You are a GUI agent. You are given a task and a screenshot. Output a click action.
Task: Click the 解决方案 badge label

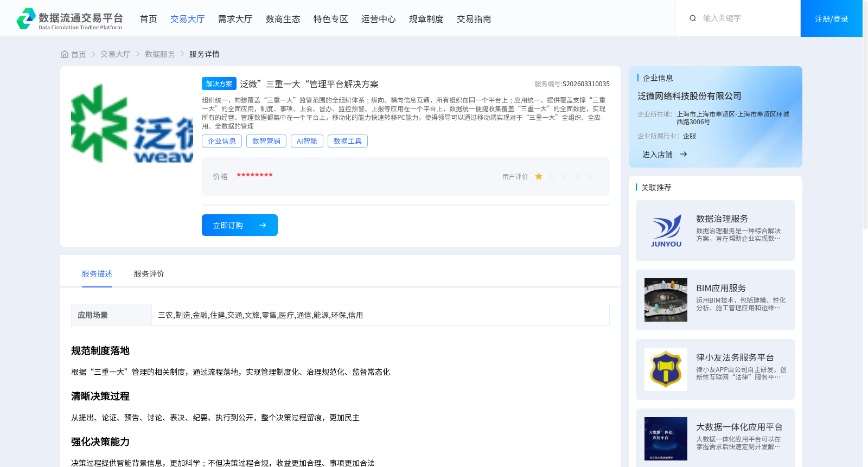point(219,84)
